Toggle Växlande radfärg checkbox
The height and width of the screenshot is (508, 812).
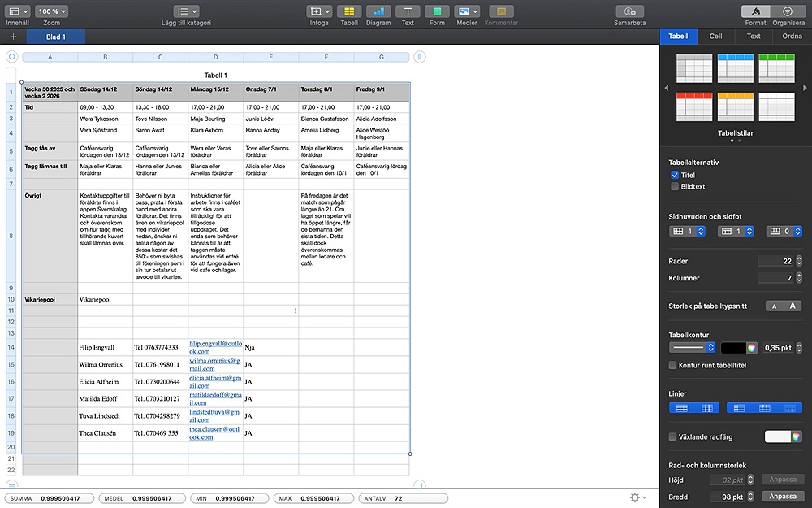(x=673, y=436)
